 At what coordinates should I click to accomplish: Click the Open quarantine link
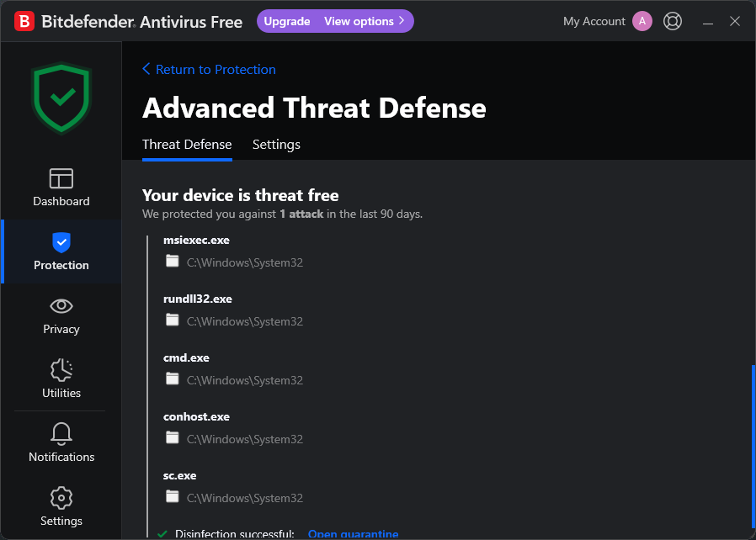click(353, 533)
